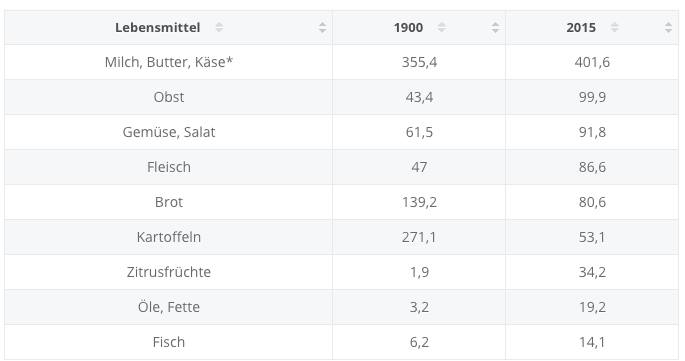The height and width of the screenshot is (361, 685).
Task: Click the faint sort icon beside Lebensmittel label
Action: coord(219,28)
